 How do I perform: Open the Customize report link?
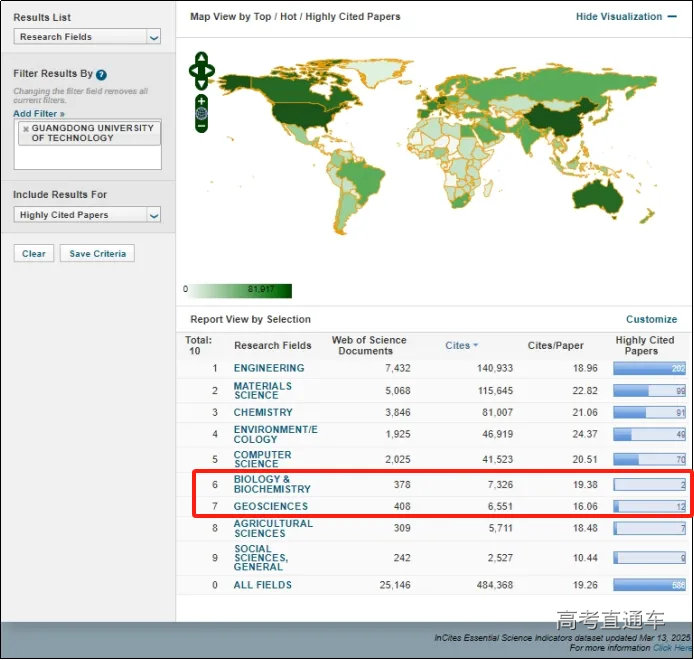651,320
